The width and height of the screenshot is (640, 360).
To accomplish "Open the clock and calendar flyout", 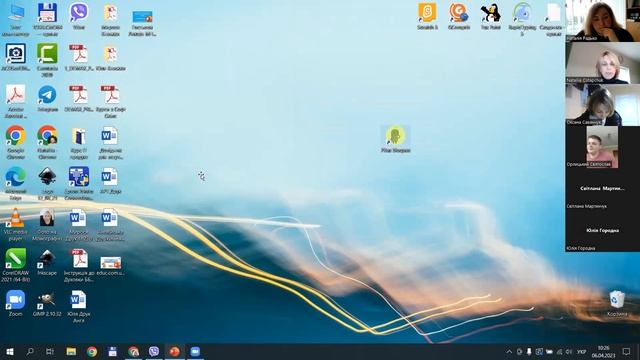I will tap(603, 351).
